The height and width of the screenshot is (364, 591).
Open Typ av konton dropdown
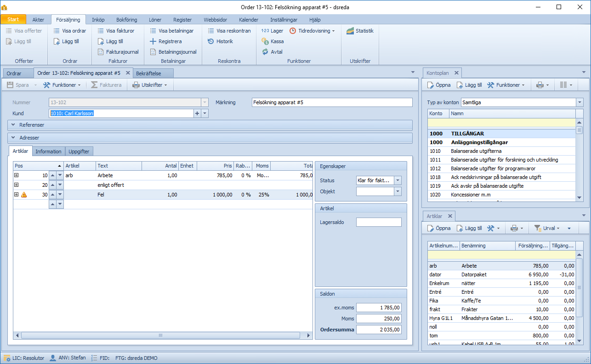[580, 102]
